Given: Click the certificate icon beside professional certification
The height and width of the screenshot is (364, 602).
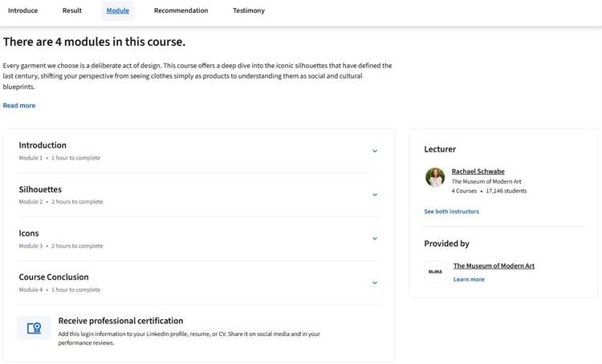Looking at the screenshot, I should pos(35,328).
